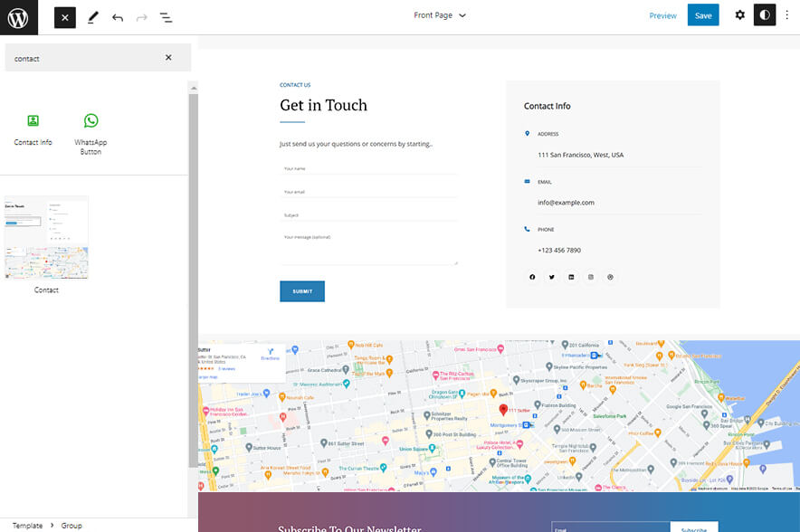Close the block inserter panel
The image size is (800, 532).
[x=65, y=17]
